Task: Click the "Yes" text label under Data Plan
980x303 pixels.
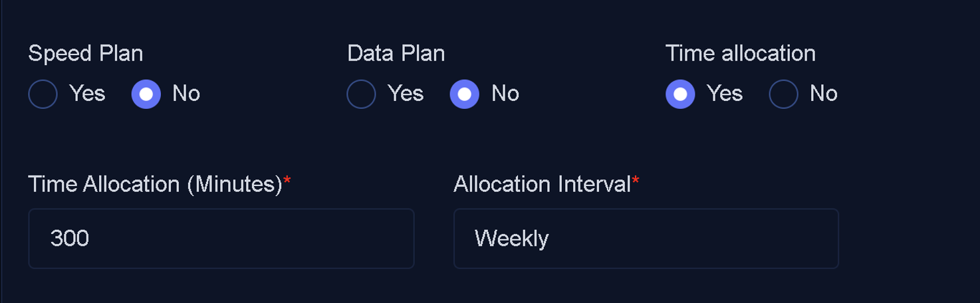Action: pos(406,94)
